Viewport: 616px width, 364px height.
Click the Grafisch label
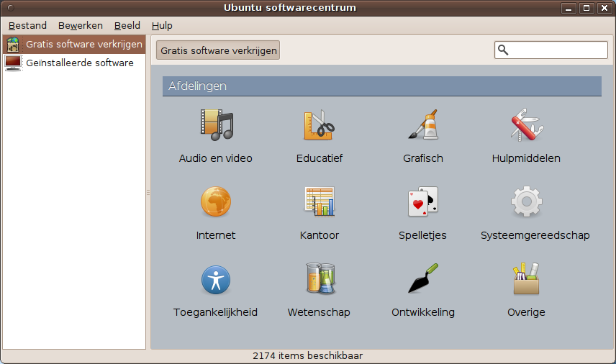coord(423,158)
